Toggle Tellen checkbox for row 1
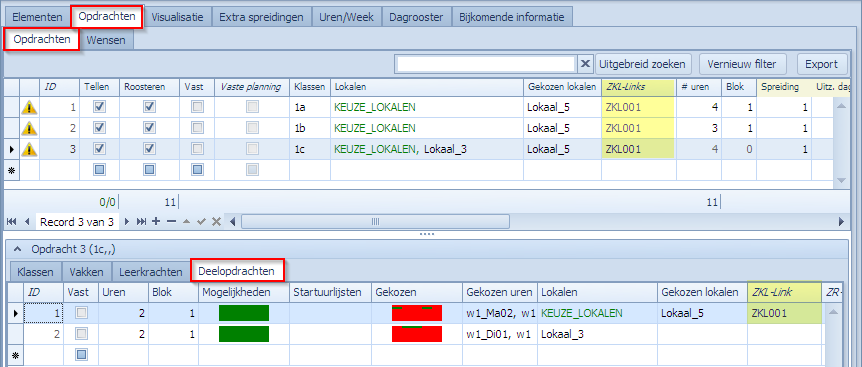The image size is (862, 367). pyautogui.click(x=100, y=107)
